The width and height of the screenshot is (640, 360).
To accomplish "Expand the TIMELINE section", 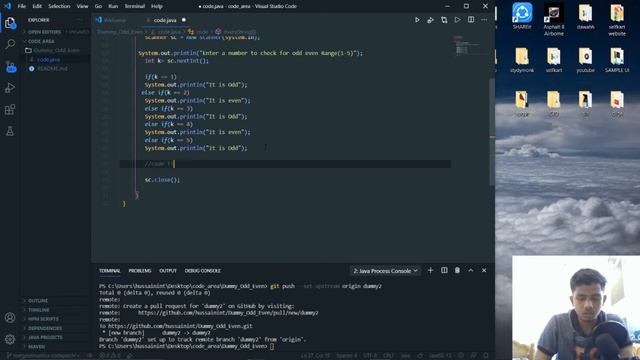I will coord(56,310).
